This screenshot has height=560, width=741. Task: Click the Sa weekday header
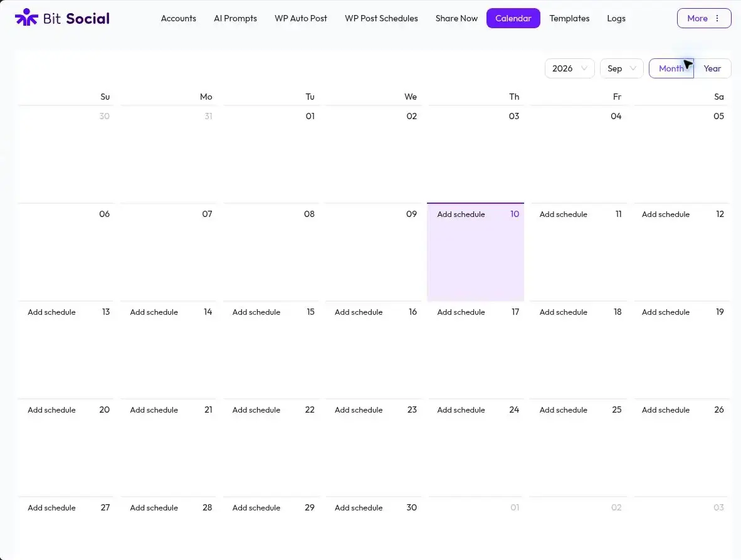point(719,97)
